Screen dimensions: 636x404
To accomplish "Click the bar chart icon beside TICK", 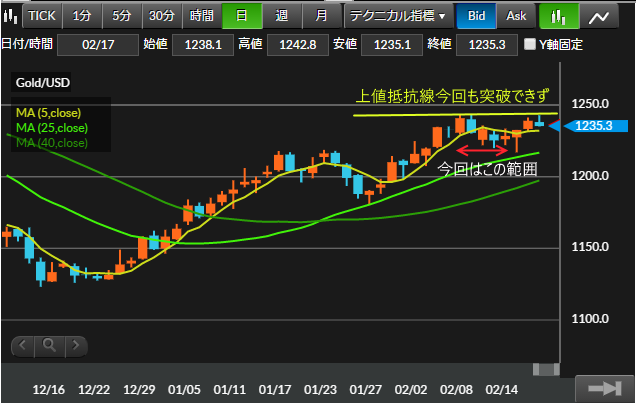I will pyautogui.click(x=11, y=16).
